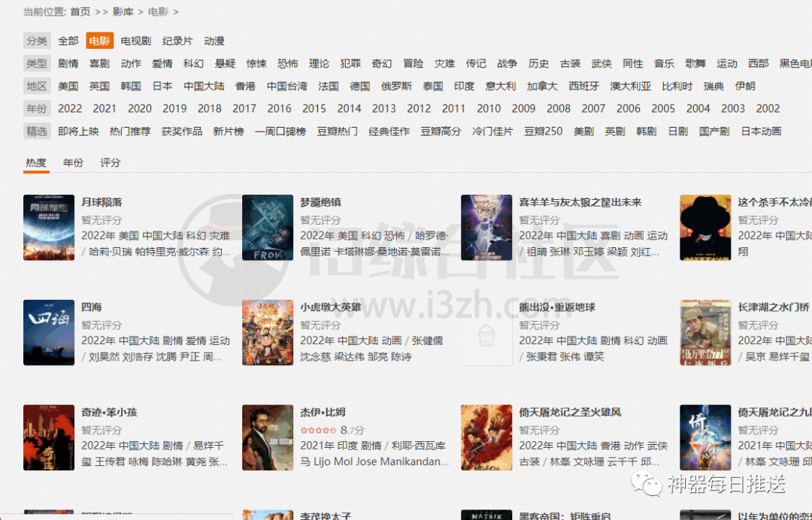The image size is (812, 520).
Task: Open the 梦魇绝镇 poster thumbnail
Action: 267,227
